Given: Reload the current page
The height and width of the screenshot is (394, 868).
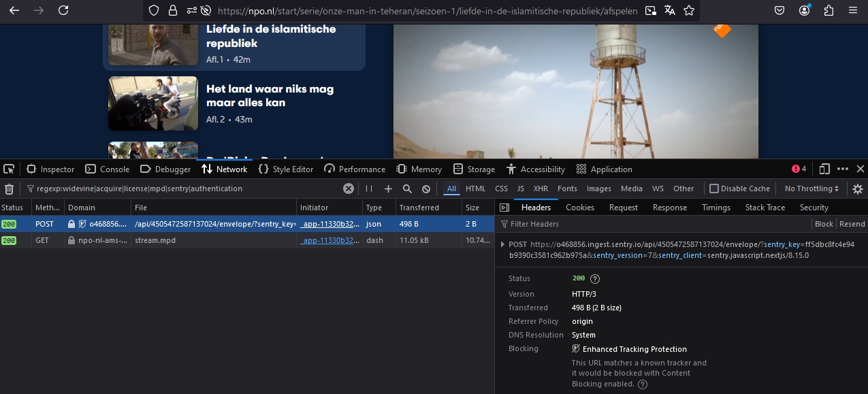Looking at the screenshot, I should (x=63, y=10).
